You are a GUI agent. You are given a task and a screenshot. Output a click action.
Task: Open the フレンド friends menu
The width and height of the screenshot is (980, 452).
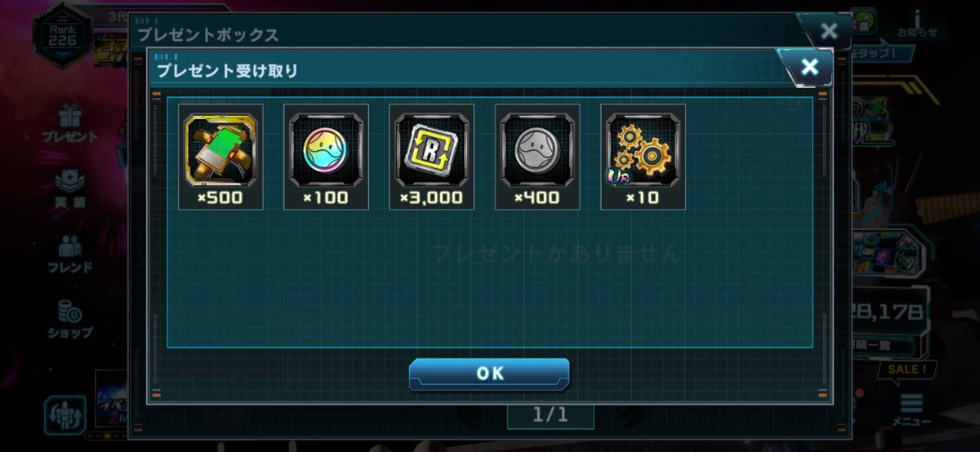click(x=70, y=254)
